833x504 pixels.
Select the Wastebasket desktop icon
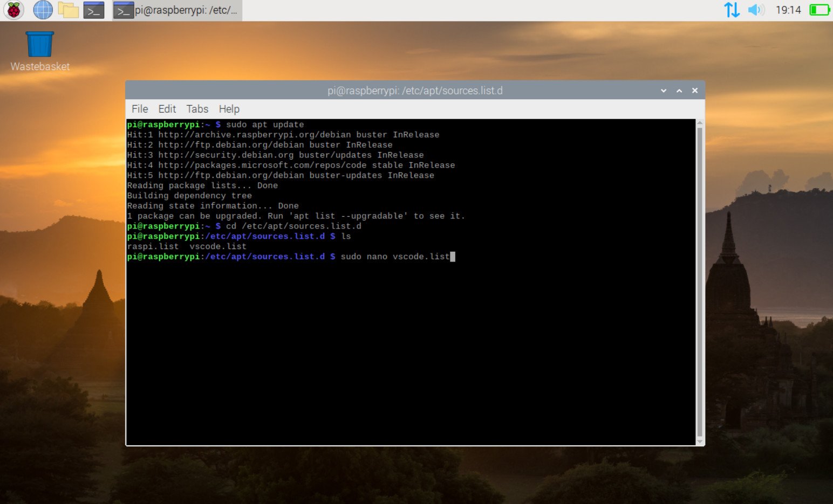click(40, 51)
